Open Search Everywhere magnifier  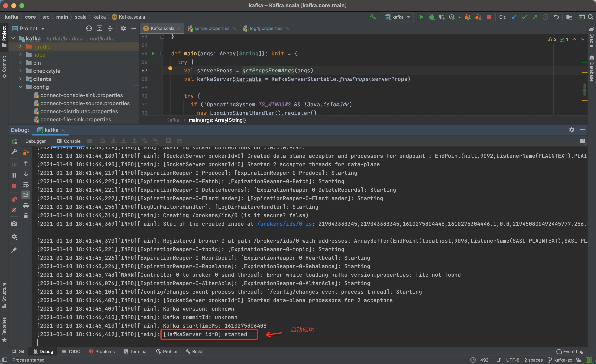(x=591, y=17)
